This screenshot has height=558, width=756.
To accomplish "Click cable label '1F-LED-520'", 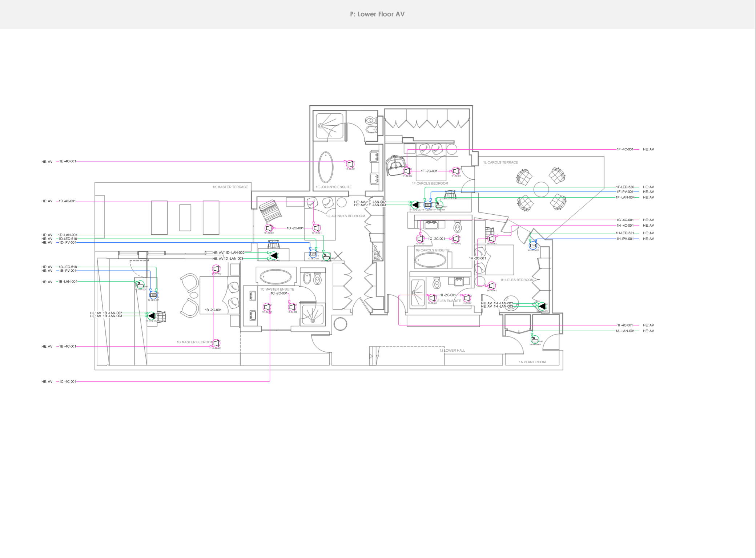I will click(x=625, y=187).
